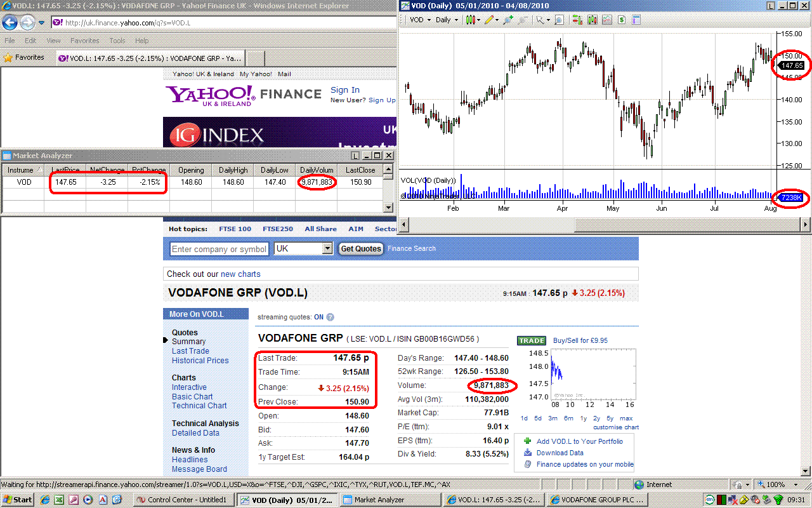Viewport: 812px width, 508px height.
Task: Click the boxed candlestick icon in chart toolbar
Action: point(593,20)
